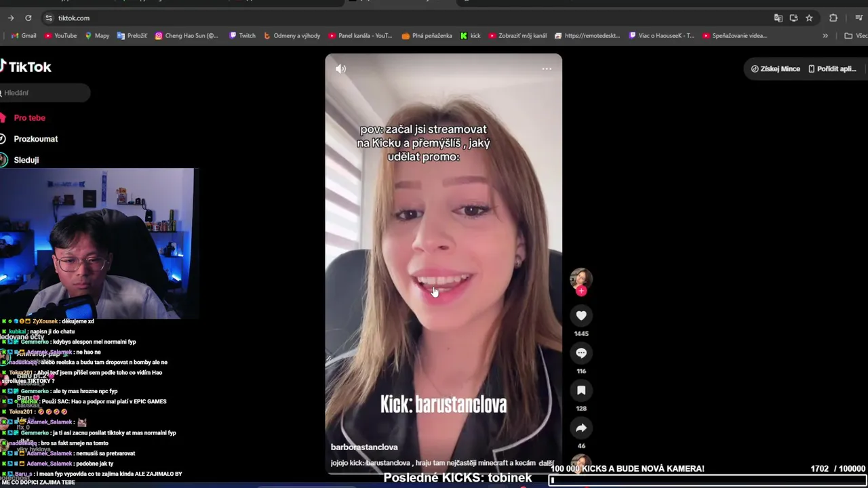Open the barborastanclova username link
Image resolution: width=868 pixels, height=488 pixels.
[364, 447]
